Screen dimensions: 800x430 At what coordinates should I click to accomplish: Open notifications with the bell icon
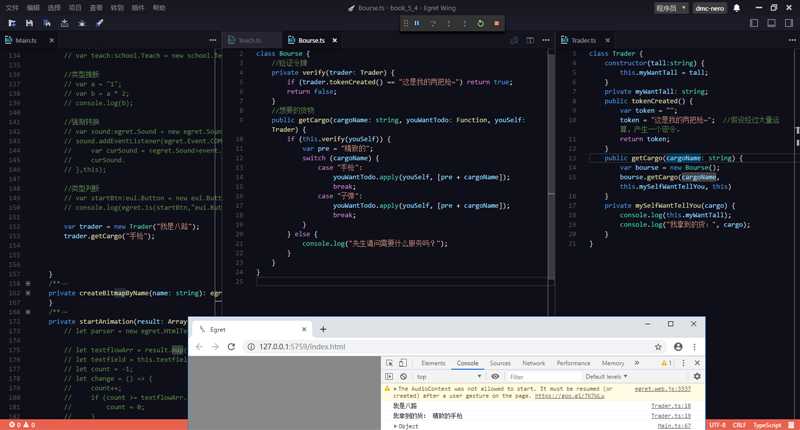(x=737, y=8)
